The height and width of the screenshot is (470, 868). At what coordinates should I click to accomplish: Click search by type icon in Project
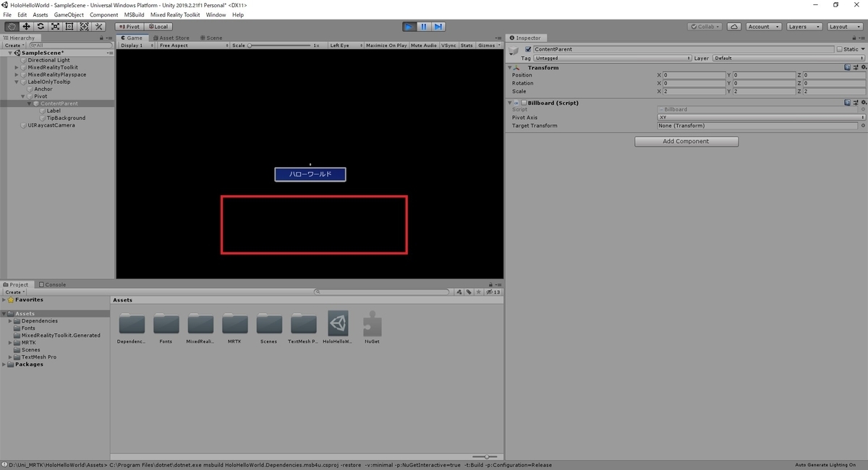pos(459,292)
